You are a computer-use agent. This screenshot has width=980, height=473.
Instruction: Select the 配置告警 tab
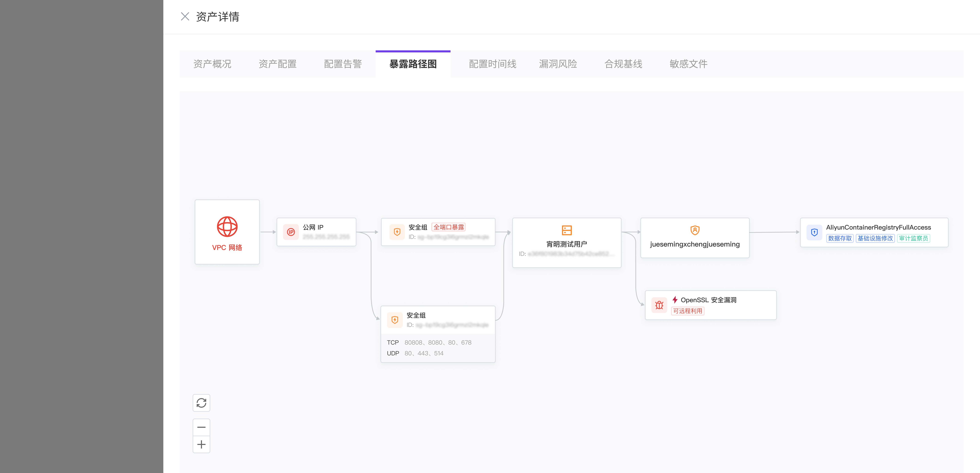343,64
